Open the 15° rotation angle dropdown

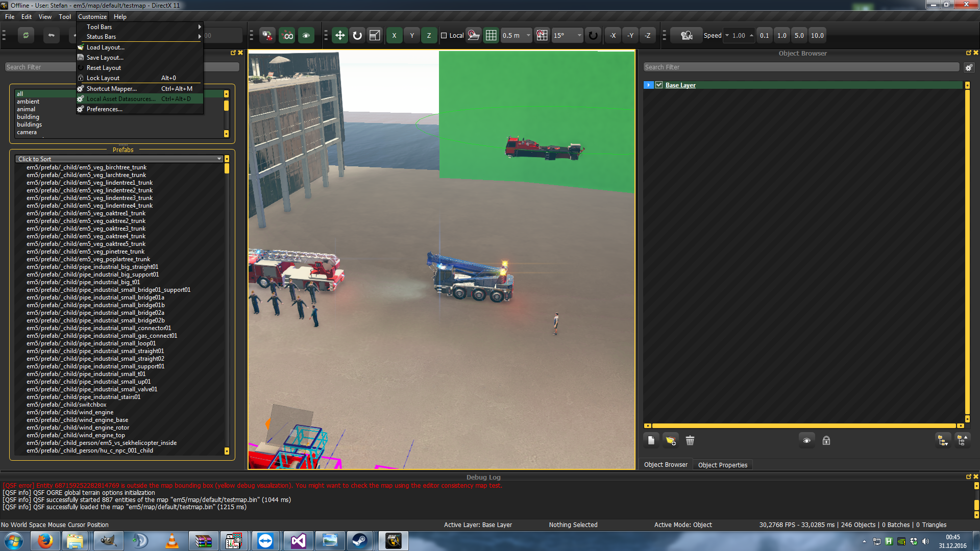pos(568,35)
